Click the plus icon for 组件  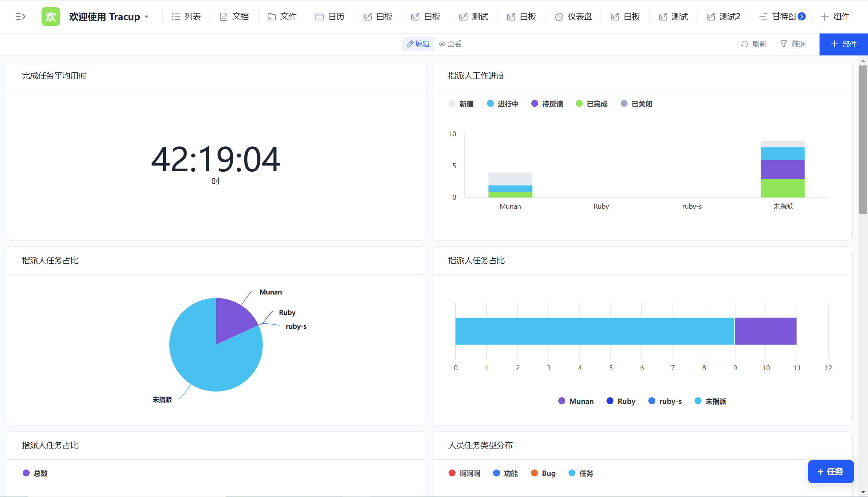click(x=825, y=17)
